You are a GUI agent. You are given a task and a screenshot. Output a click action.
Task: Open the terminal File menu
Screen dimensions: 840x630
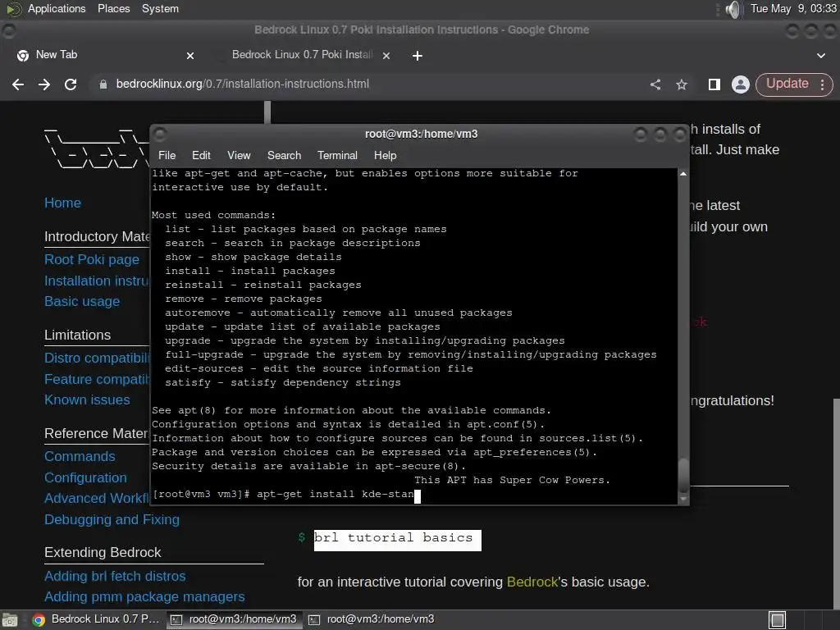[167, 155]
